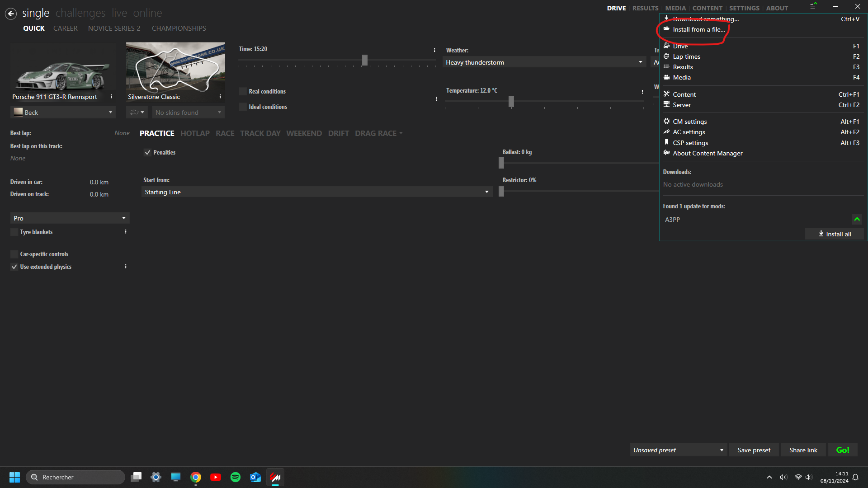Open the hamburger menu with update indicator

[813, 6]
